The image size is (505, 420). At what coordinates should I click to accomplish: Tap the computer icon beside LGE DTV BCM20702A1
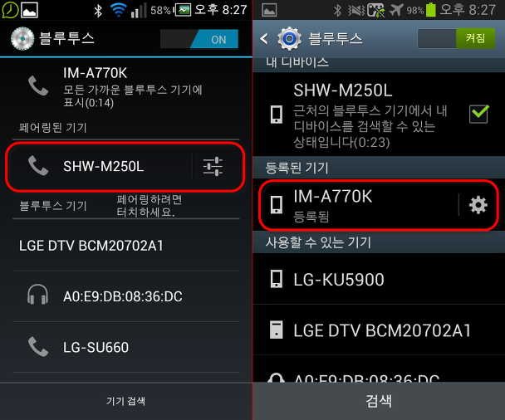pyautogui.click(x=277, y=330)
